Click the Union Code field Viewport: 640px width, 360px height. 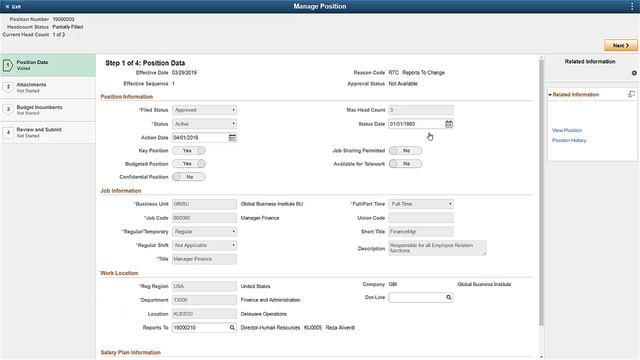(421, 218)
